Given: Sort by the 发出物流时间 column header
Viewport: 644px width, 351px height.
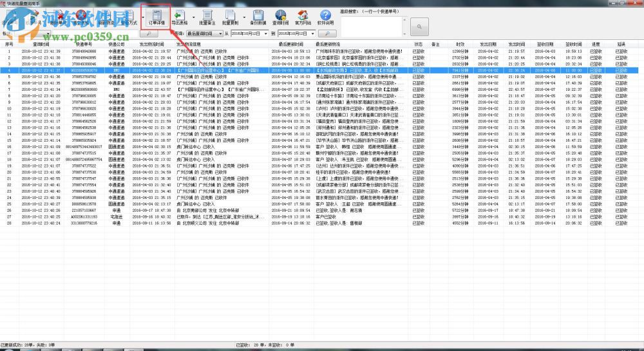Looking at the screenshot, I should [x=151, y=44].
